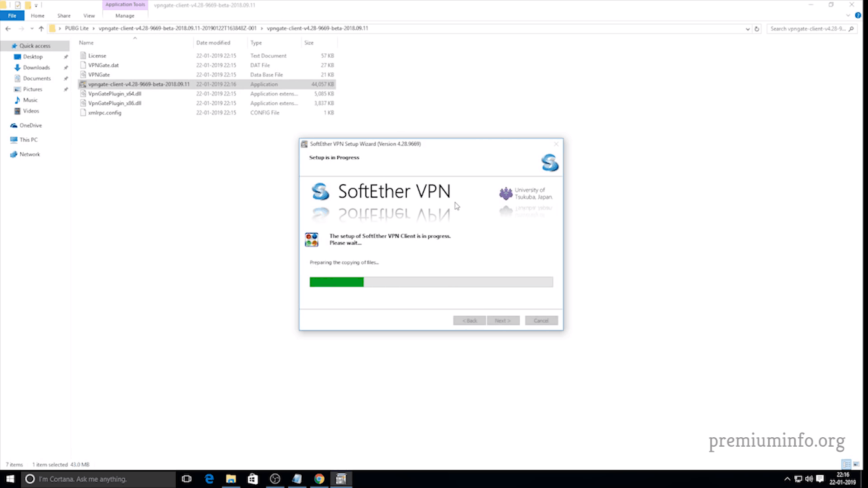Click the quick access toolbar new folder icon

pyautogui.click(x=27, y=4)
